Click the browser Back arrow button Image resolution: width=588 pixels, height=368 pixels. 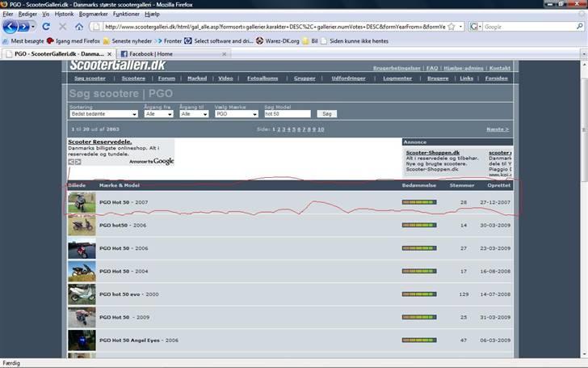(10, 26)
